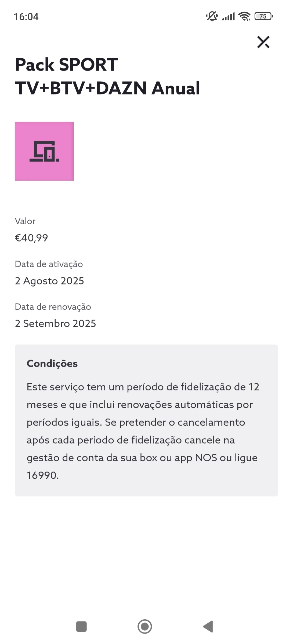290x644 pixels.
Task: Open recent apps with square button
Action: [x=81, y=627]
